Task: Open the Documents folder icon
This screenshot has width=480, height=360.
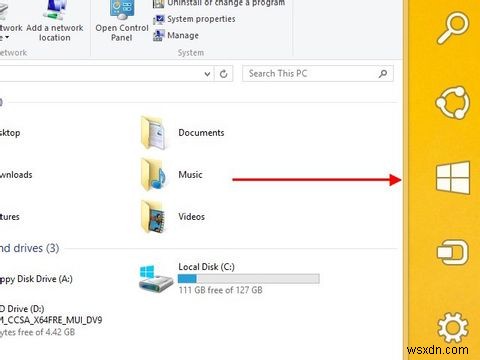Action: (x=153, y=133)
